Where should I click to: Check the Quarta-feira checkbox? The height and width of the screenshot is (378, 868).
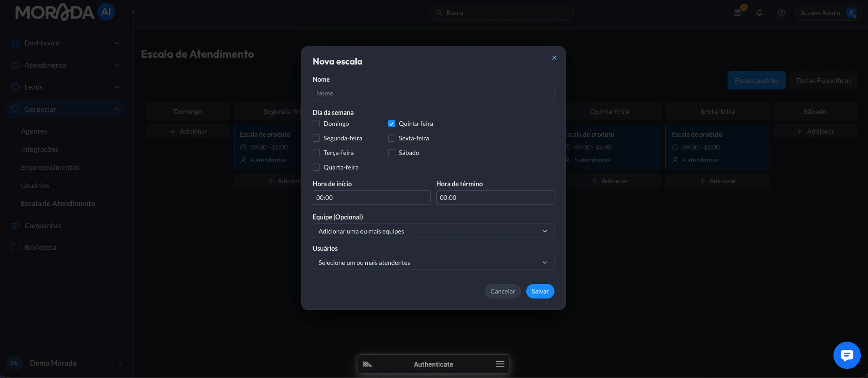coord(316,167)
